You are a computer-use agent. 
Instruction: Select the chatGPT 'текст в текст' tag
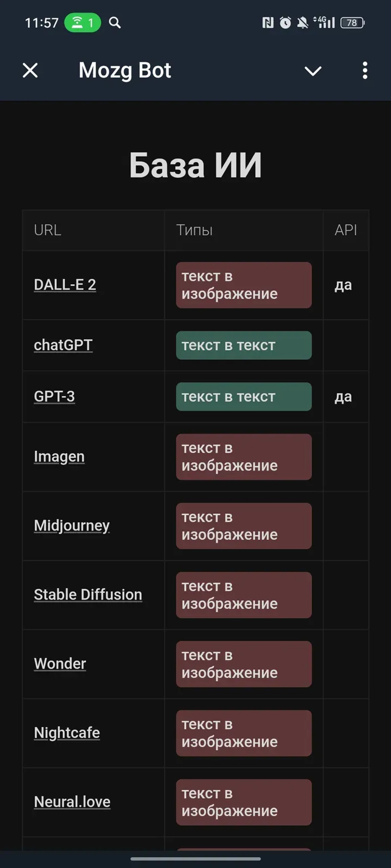(x=244, y=345)
